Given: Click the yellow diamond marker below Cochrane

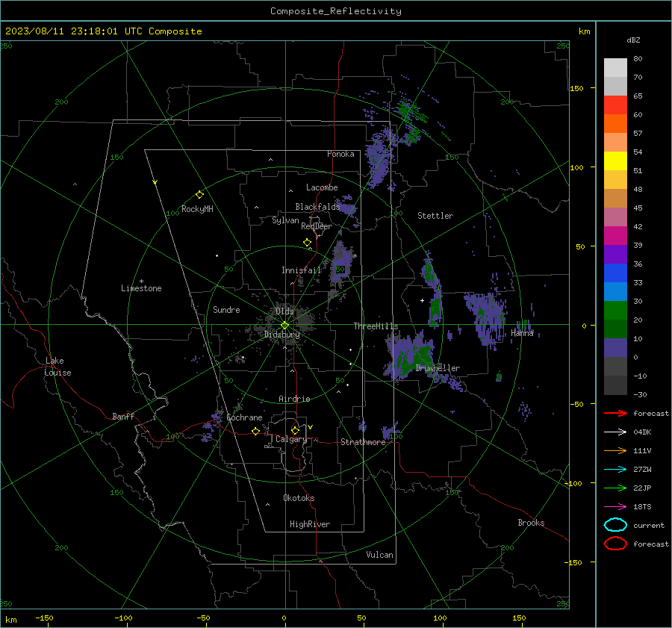Looking at the screenshot, I should tap(256, 431).
